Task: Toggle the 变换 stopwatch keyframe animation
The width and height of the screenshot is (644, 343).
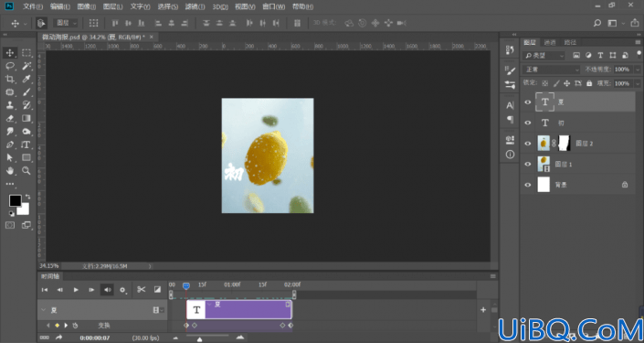Action: tap(75, 326)
